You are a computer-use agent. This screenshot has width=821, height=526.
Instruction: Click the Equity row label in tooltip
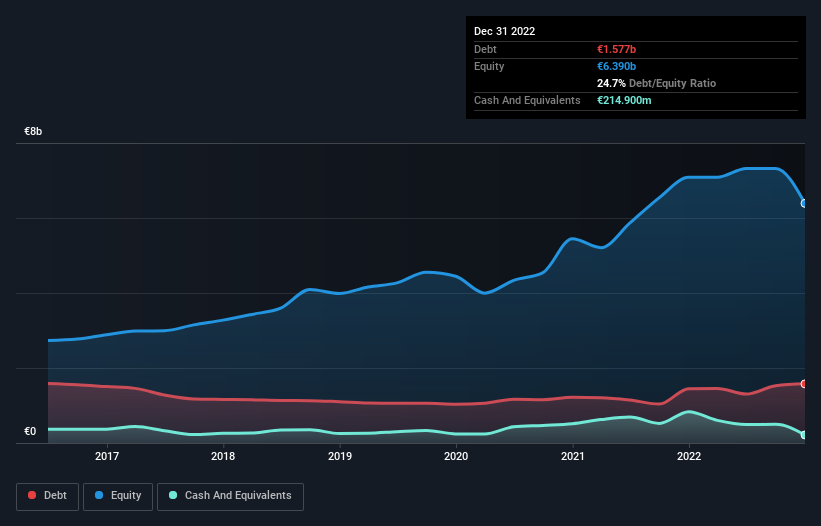(x=489, y=66)
